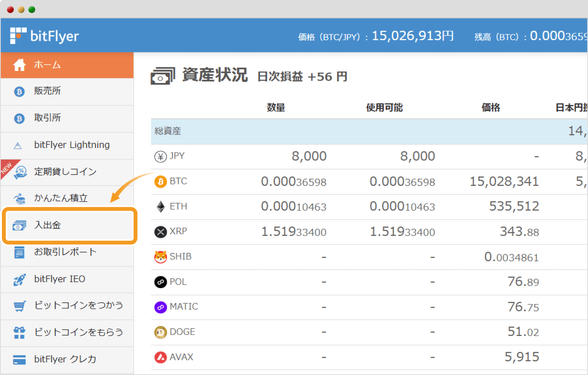This screenshot has width=588, height=375.
Task: Click the Ethereum coin icon in the asset list
Action: [160, 206]
